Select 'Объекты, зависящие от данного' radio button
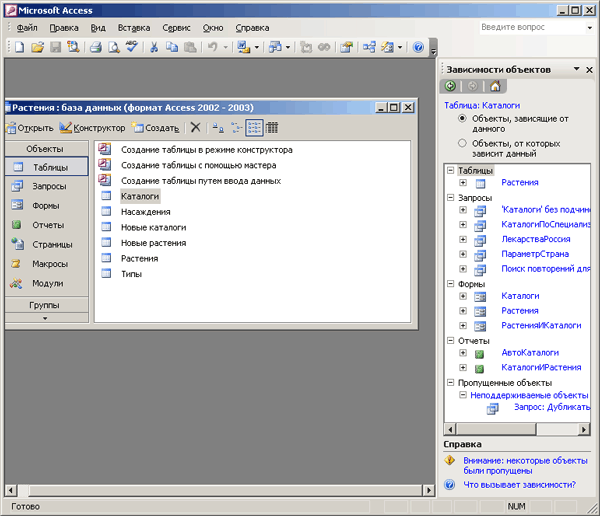This screenshot has width=600, height=516. point(462,118)
